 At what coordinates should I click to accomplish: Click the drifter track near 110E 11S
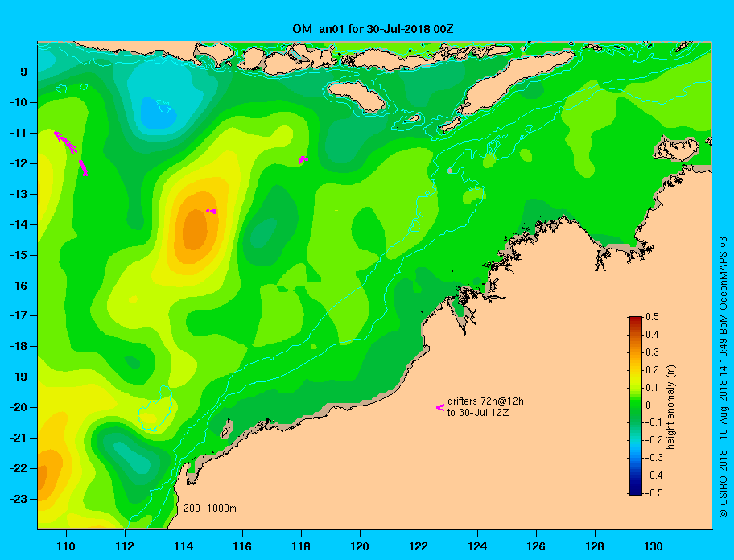pos(65,142)
